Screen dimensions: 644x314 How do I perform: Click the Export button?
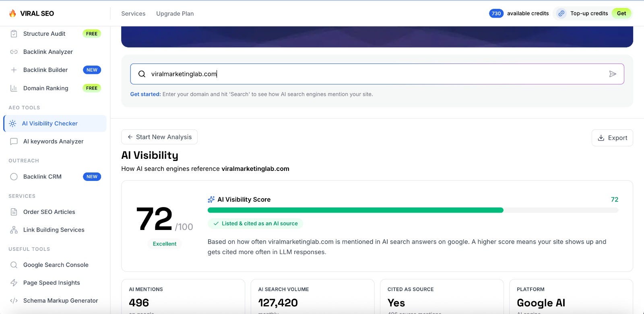pyautogui.click(x=612, y=138)
